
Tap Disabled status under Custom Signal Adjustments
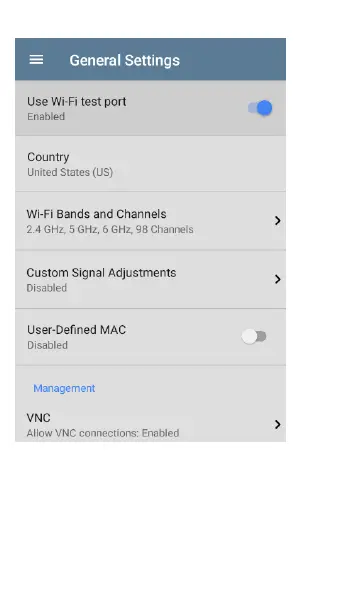(46, 288)
